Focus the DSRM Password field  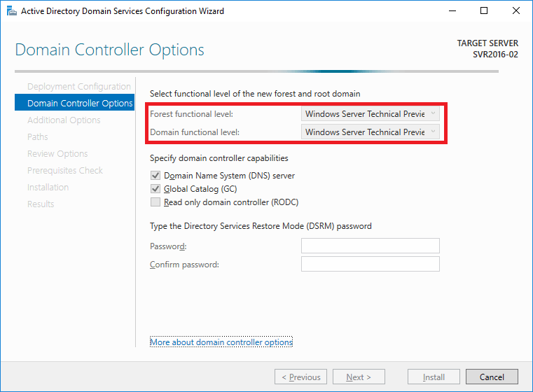(x=371, y=246)
